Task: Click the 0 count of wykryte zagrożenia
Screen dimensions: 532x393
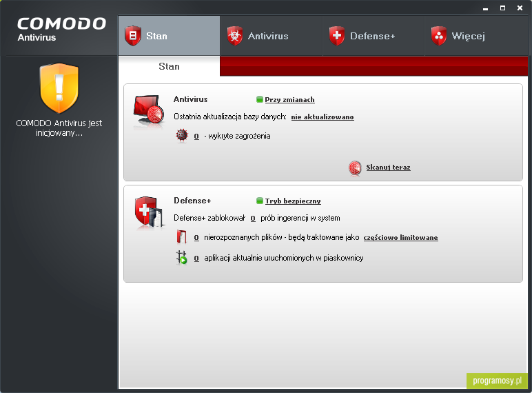Action: (196, 136)
